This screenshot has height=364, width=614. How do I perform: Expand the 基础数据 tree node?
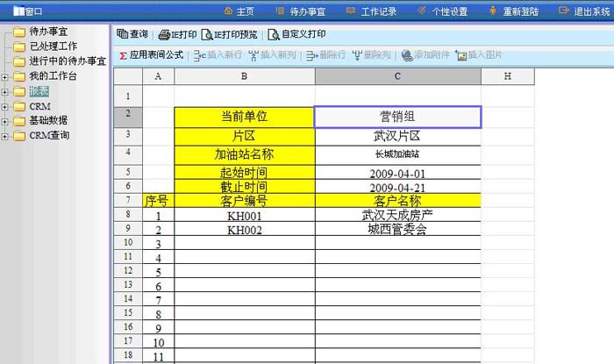click(5, 121)
